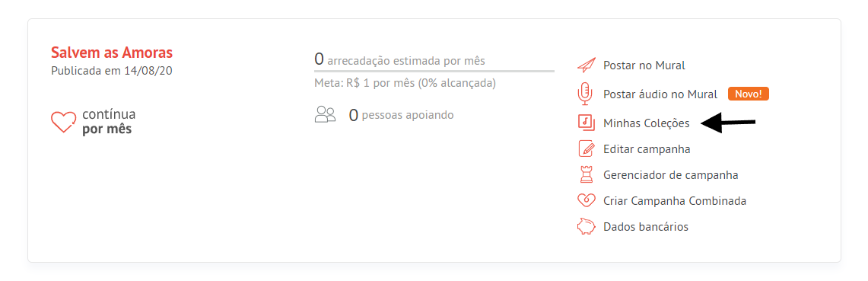
Task: Click the people icon for supporters
Action: pyautogui.click(x=325, y=114)
